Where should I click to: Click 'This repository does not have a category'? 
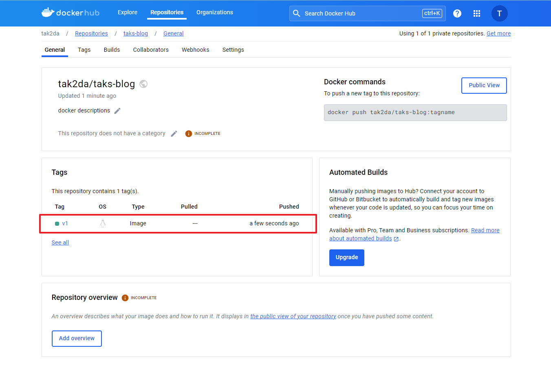[112, 133]
